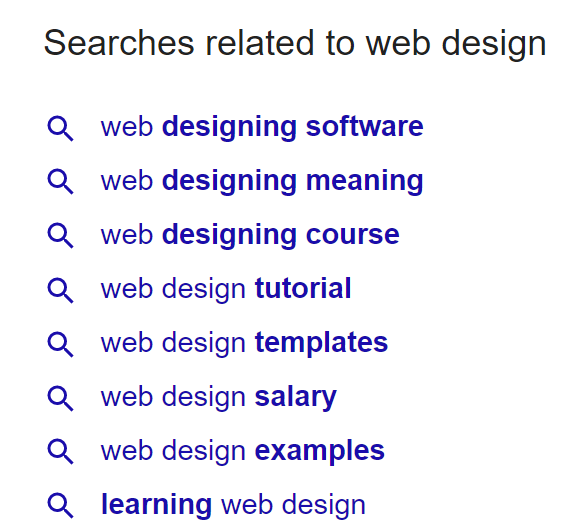Click the bold word templates
Image resolution: width=568 pixels, height=528 pixels.
(x=321, y=343)
